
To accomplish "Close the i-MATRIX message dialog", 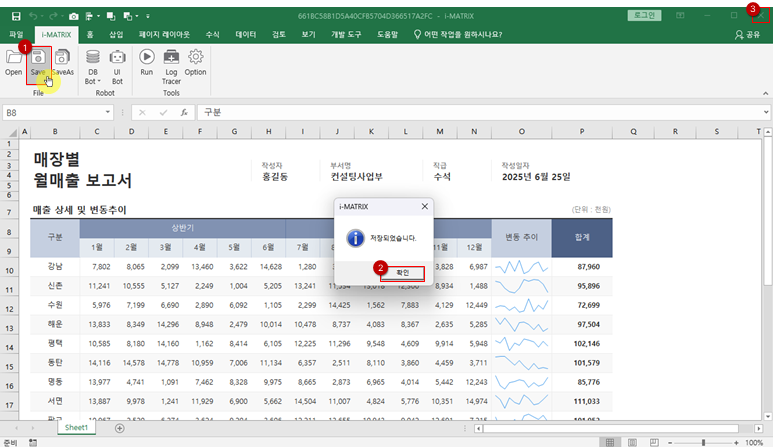I will coord(424,207).
